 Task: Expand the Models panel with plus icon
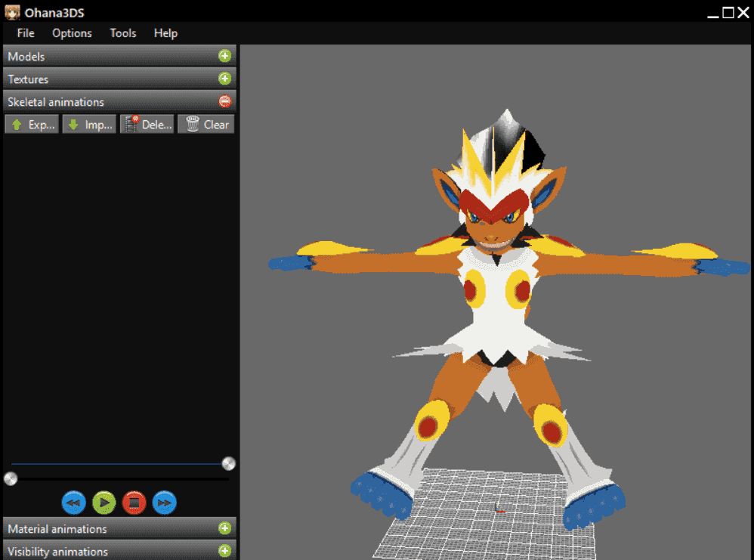pyautogui.click(x=224, y=56)
